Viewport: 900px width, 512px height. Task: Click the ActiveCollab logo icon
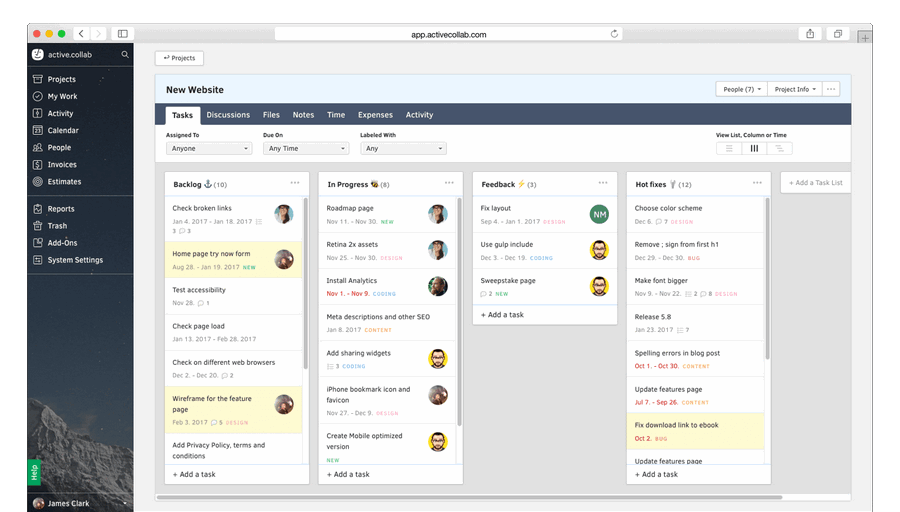tap(38, 55)
